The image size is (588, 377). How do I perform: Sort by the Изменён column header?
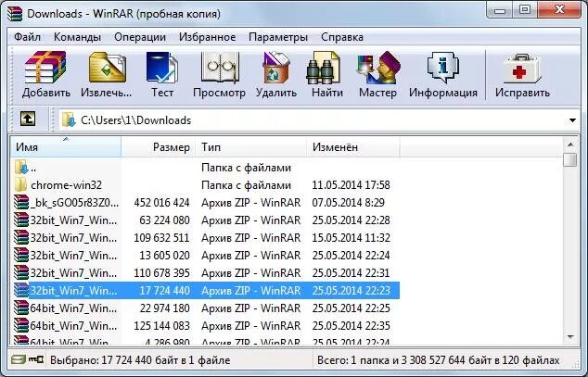(353, 146)
